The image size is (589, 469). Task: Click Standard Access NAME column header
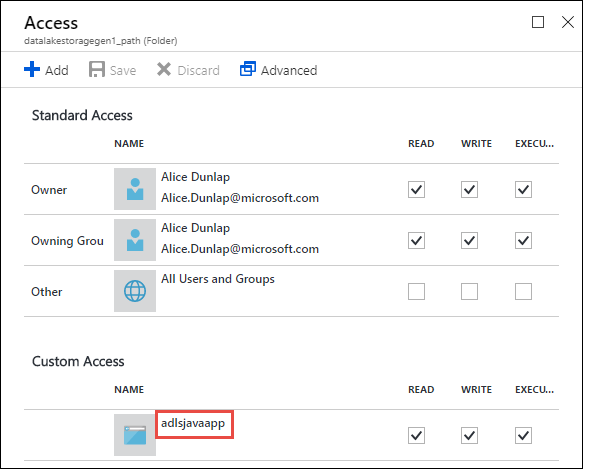click(x=129, y=144)
